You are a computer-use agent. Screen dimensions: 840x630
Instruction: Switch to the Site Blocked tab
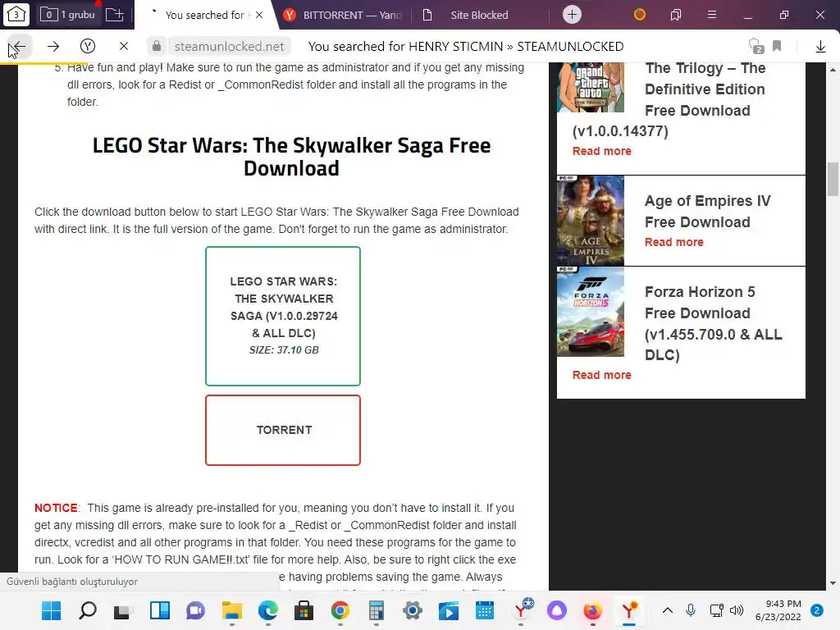479,15
